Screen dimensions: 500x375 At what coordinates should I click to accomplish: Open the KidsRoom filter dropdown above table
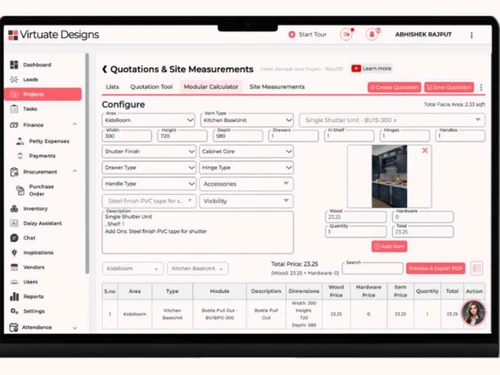click(x=133, y=268)
